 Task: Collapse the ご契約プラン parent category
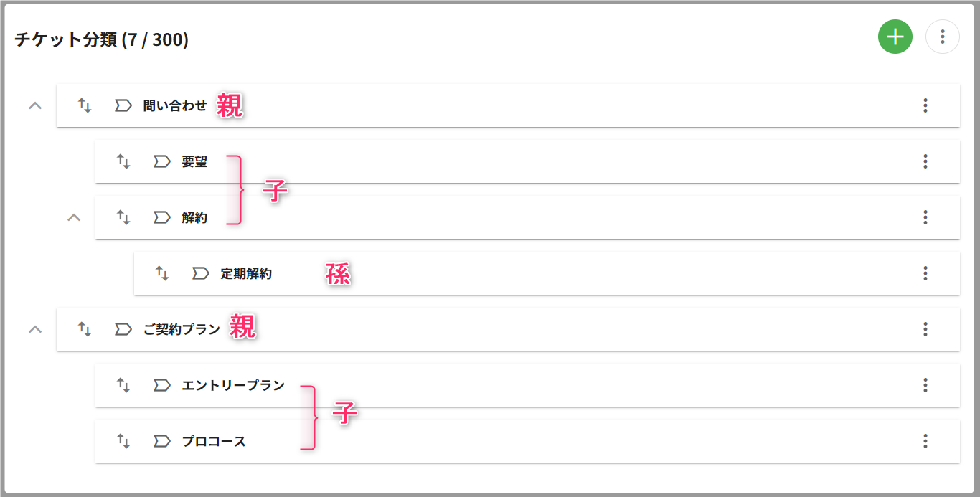pyautogui.click(x=34, y=329)
